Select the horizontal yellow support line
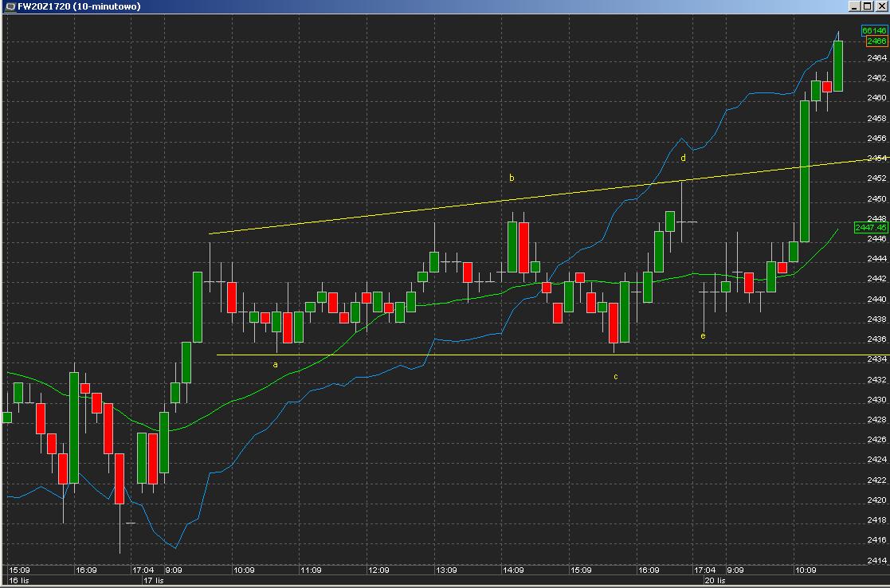 (553, 355)
